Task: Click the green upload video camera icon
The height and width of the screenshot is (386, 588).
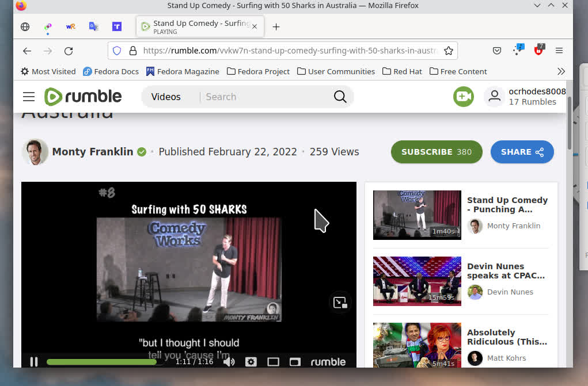Action: pyautogui.click(x=464, y=97)
